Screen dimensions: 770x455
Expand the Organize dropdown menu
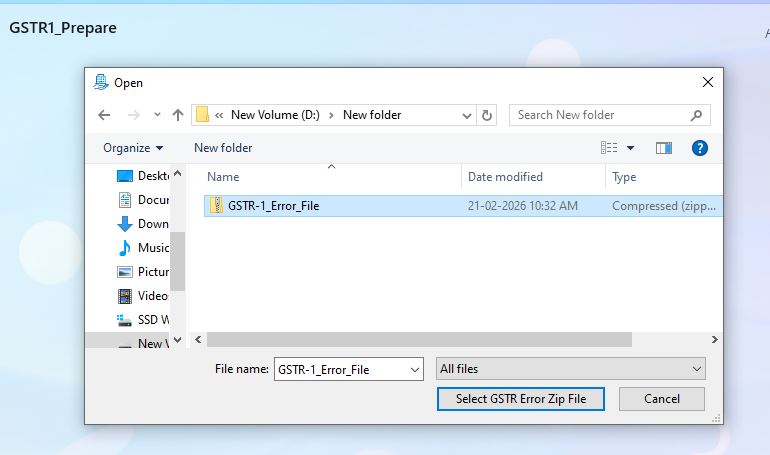(133, 148)
